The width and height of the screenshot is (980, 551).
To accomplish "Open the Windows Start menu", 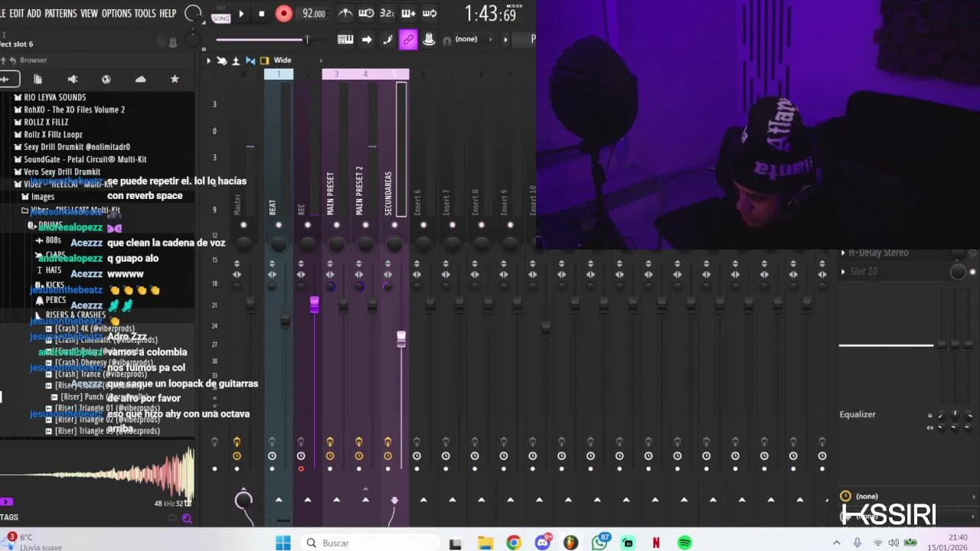I will pyautogui.click(x=283, y=543).
